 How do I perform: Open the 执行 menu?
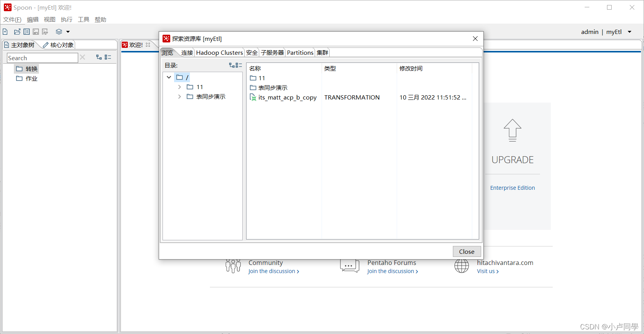pyautogui.click(x=67, y=19)
